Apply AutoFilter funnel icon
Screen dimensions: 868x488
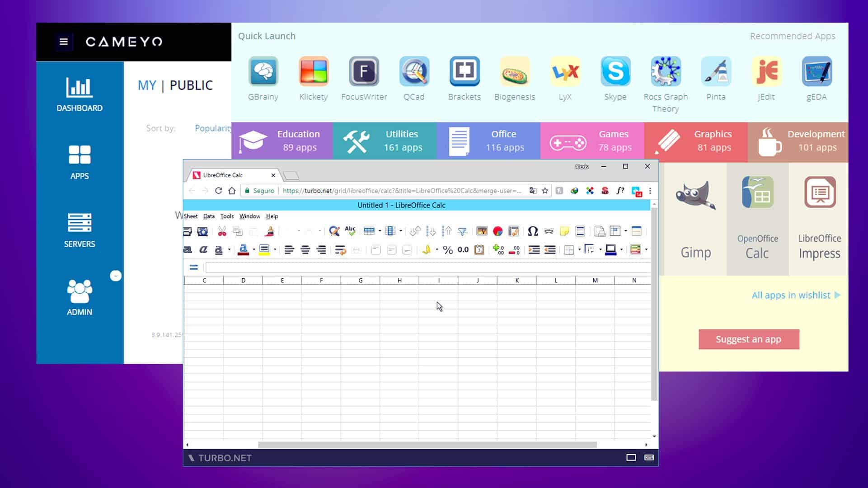[x=462, y=231]
